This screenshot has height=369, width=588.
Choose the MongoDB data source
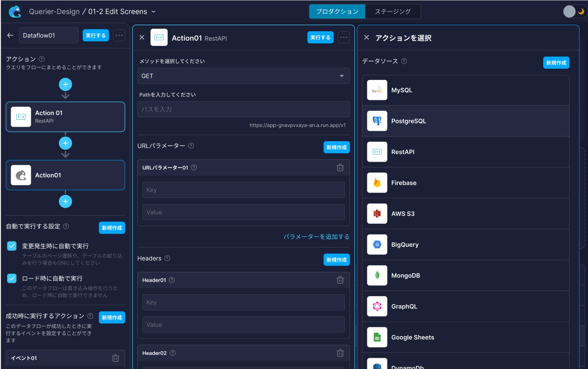pyautogui.click(x=405, y=275)
